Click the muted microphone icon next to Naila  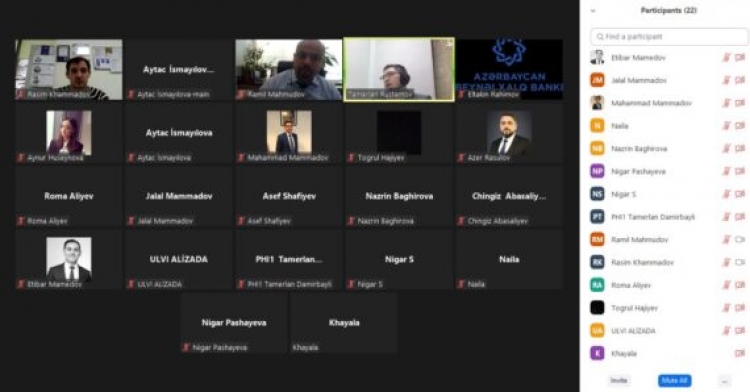click(x=726, y=126)
